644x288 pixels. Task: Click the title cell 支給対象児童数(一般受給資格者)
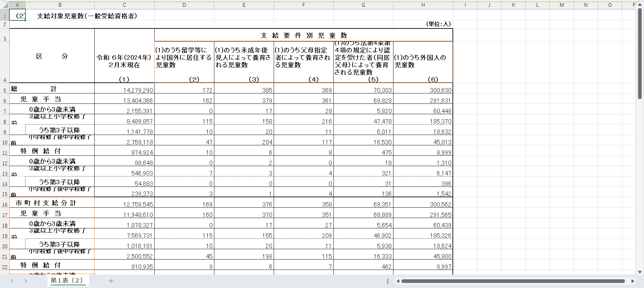click(x=87, y=16)
